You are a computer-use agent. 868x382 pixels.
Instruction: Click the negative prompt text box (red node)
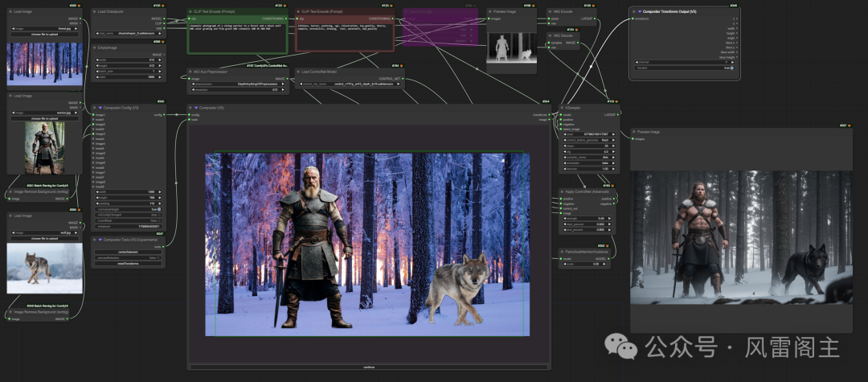[x=344, y=38]
